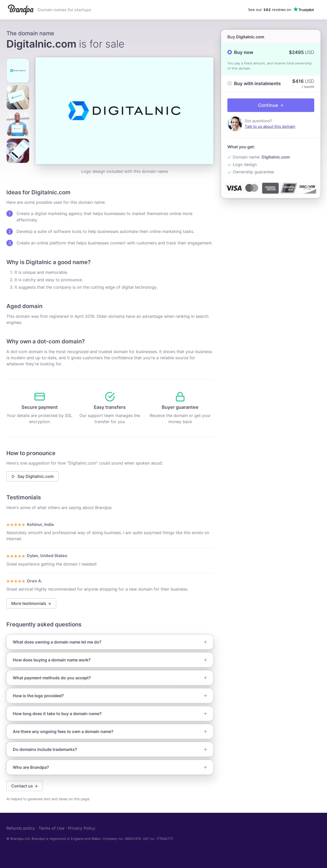327x868 pixels.
Task: Click the support agent avatar photo
Action: click(x=235, y=123)
